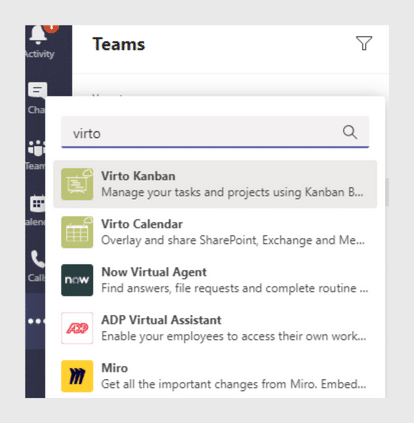Choose ADP Virtual Assistant result
The width and height of the screenshot is (414, 423).
click(215, 328)
